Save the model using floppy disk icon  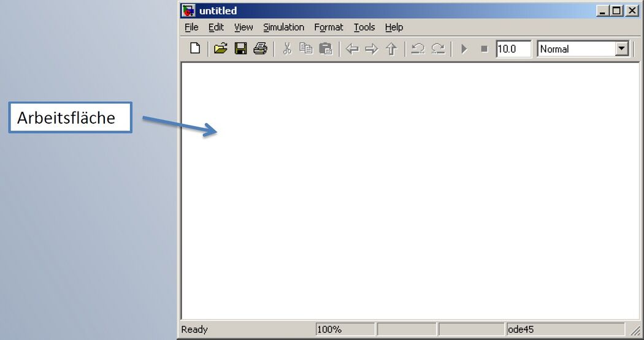pyautogui.click(x=240, y=49)
